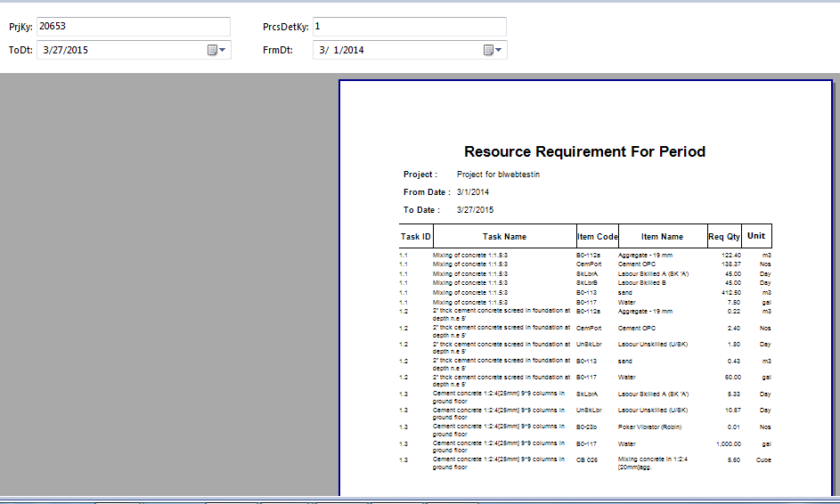Click the 'Project for blwebtestin' text
Image resolution: width=840 pixels, height=504 pixels.
point(498,174)
